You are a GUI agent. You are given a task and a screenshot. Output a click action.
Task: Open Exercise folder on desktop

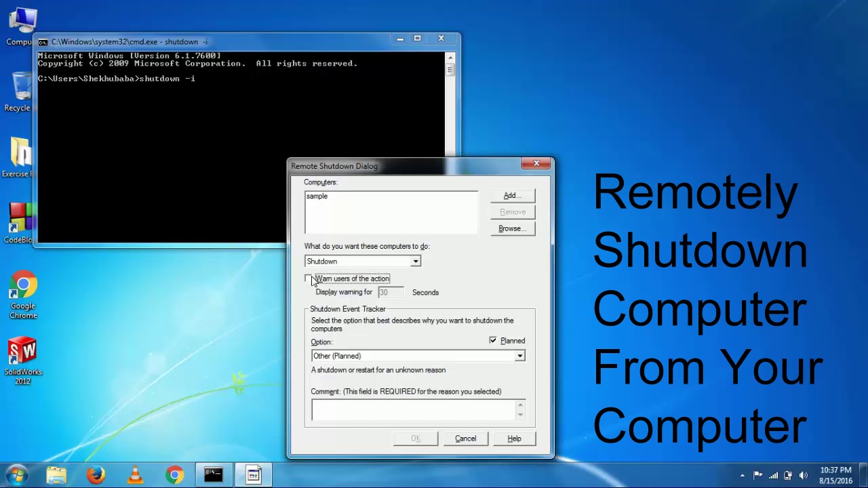[x=19, y=157]
